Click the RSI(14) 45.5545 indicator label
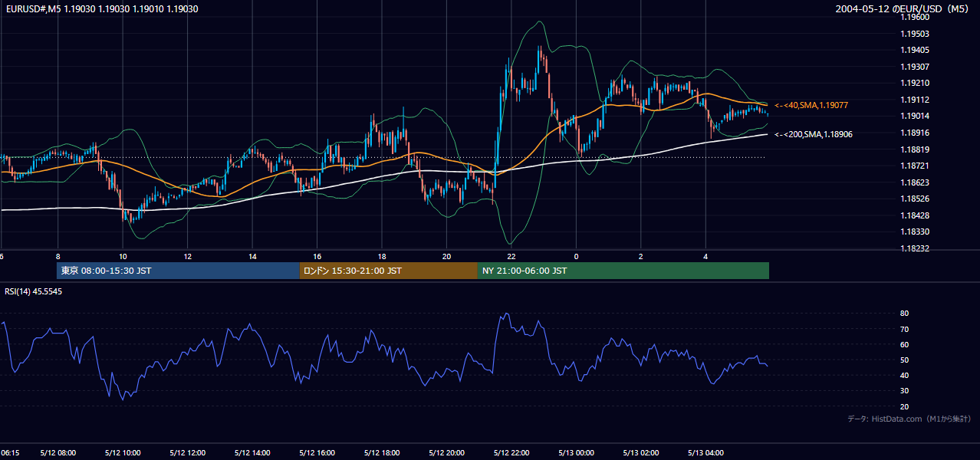The width and height of the screenshot is (980, 460). pyautogui.click(x=34, y=291)
